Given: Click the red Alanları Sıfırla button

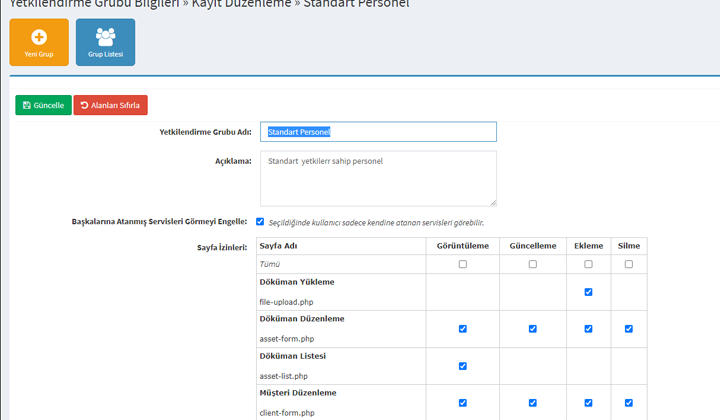Looking at the screenshot, I should click(110, 105).
